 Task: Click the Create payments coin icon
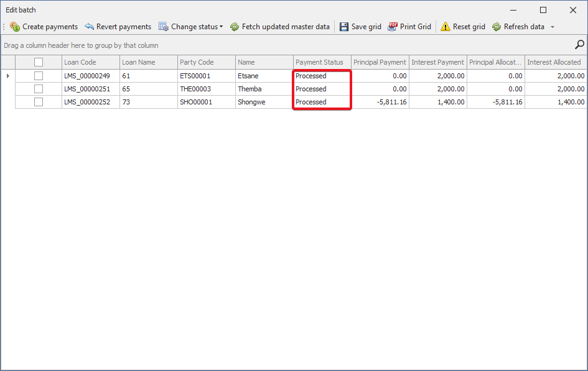15,27
